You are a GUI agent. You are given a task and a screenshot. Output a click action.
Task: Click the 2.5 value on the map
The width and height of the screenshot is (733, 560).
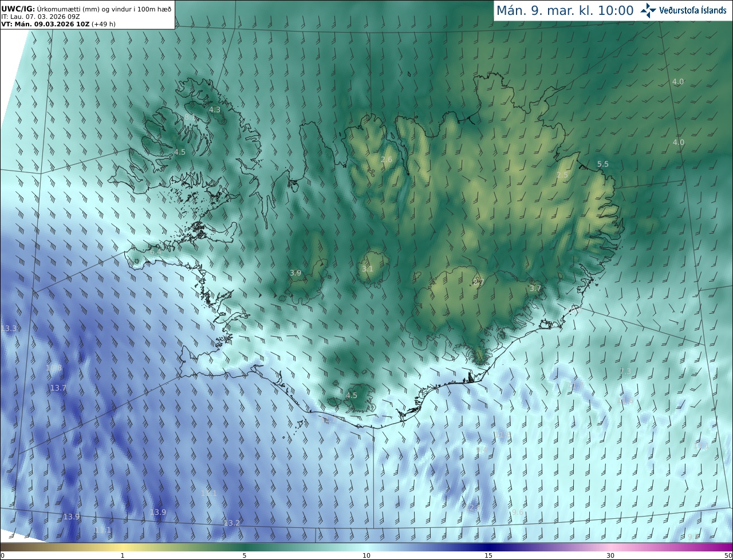[x=562, y=175]
